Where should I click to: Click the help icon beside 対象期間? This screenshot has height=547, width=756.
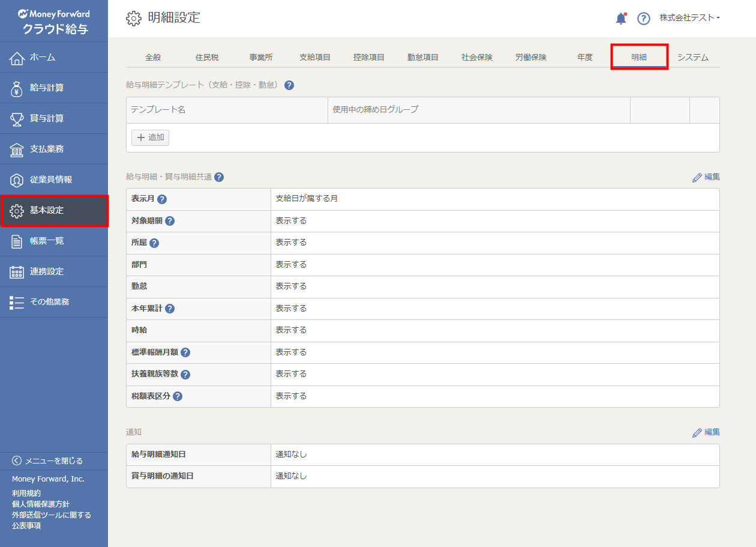coord(170,221)
